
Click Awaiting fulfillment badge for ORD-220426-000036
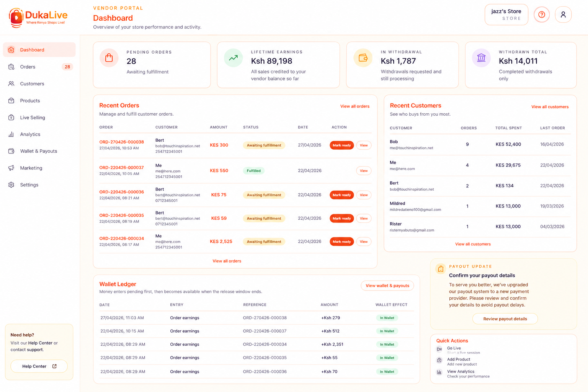(x=264, y=195)
